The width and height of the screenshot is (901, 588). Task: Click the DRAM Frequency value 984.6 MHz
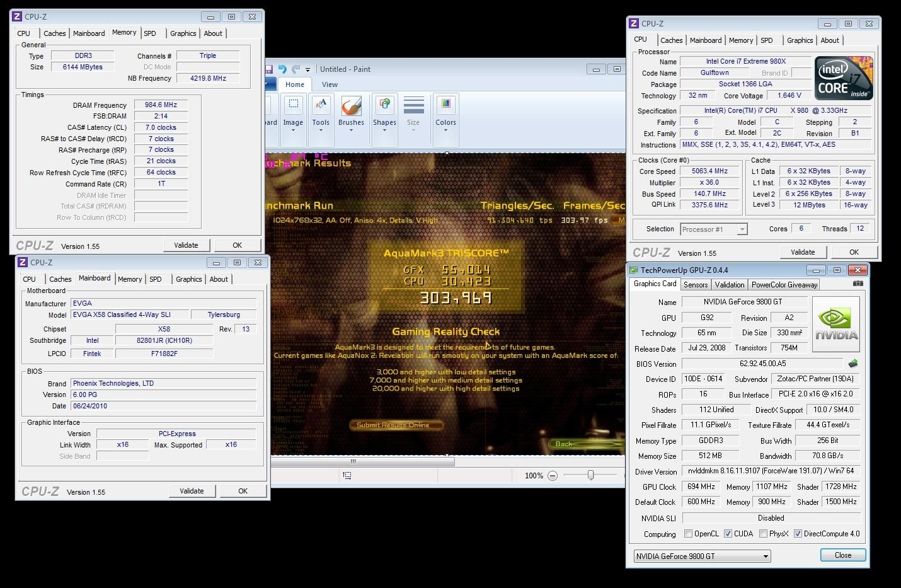coord(161,105)
